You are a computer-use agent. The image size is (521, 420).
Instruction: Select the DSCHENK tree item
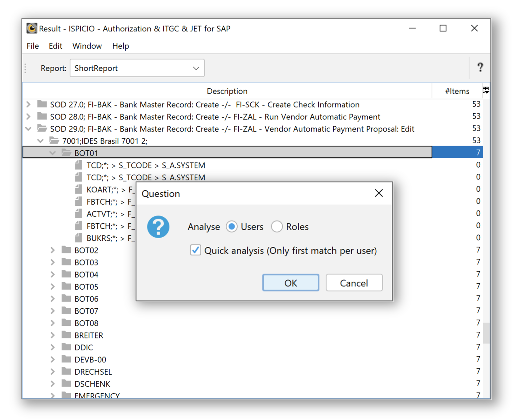92,383
